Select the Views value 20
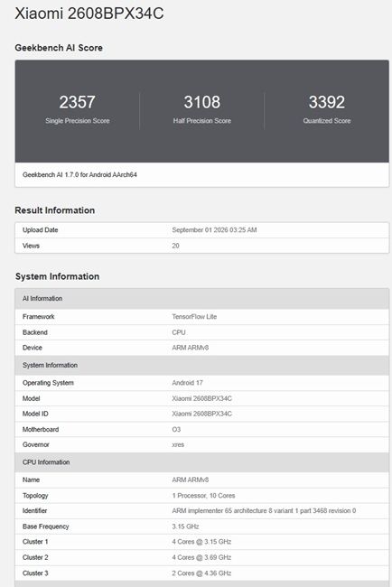 (175, 246)
